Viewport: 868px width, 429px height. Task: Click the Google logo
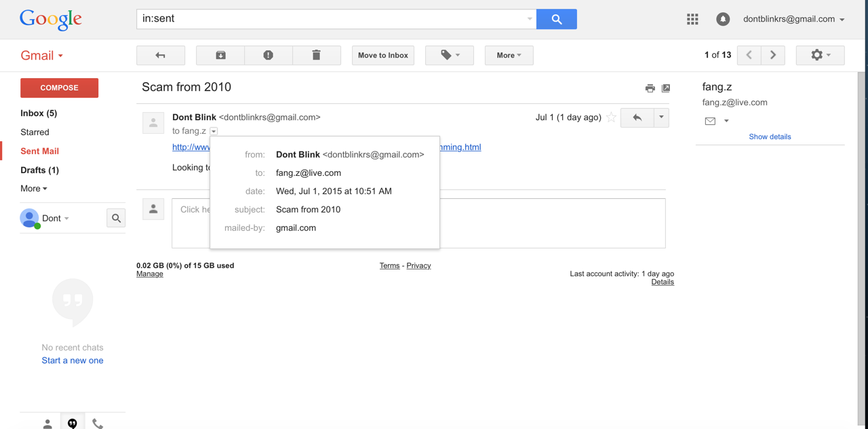tap(51, 20)
